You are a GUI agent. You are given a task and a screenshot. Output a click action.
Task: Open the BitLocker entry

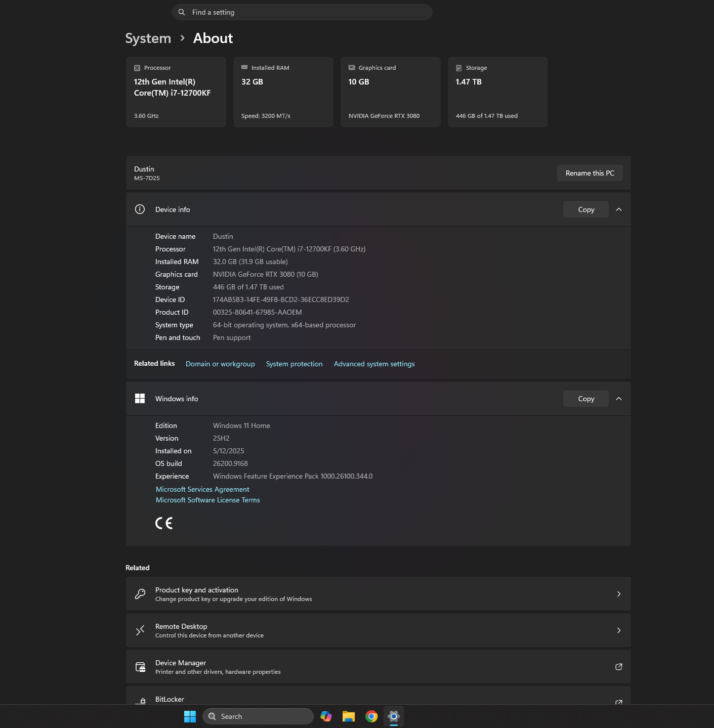tap(379, 696)
